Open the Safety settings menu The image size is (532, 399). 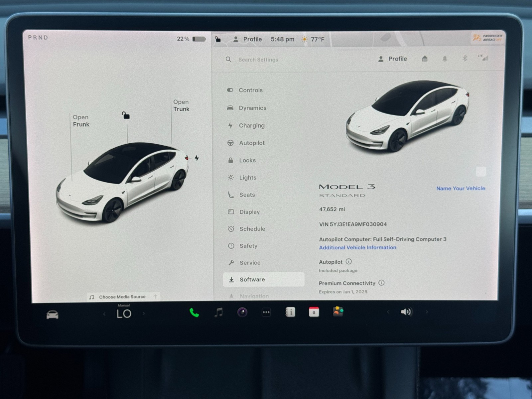pos(243,246)
